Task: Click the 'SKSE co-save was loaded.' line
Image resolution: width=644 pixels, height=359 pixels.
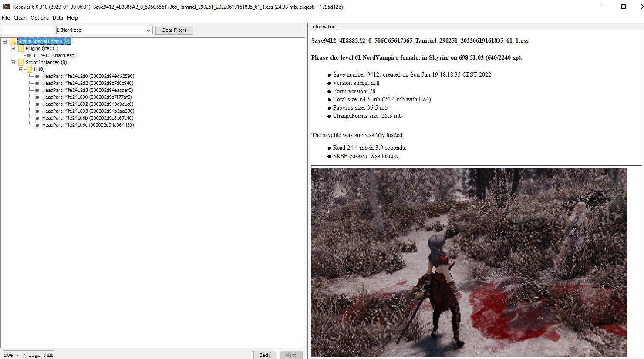Action: click(366, 156)
